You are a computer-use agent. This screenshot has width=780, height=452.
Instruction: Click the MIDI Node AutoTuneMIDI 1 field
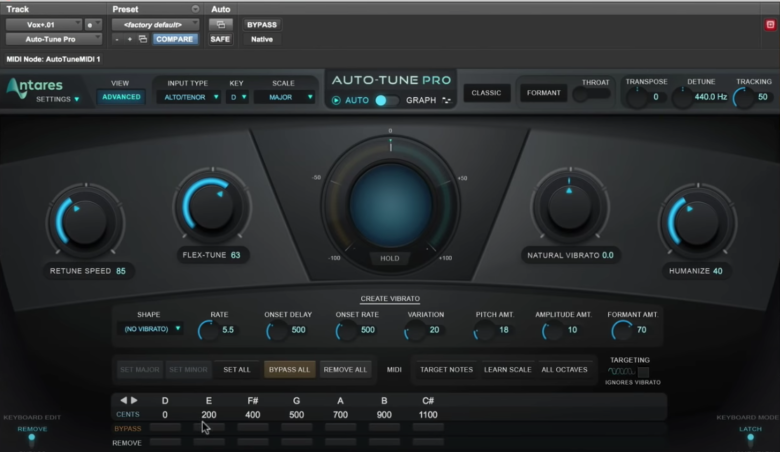click(x=54, y=59)
